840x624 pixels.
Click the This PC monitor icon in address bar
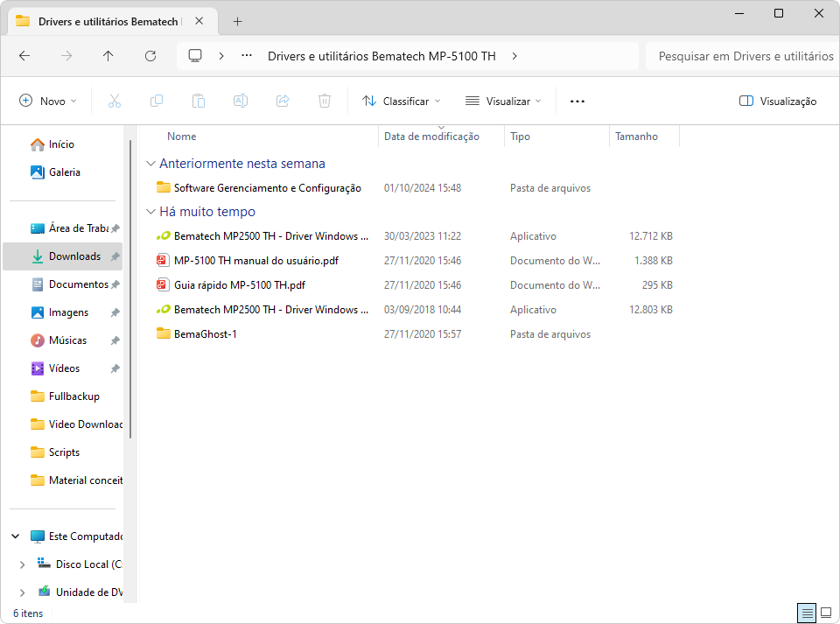tap(195, 56)
